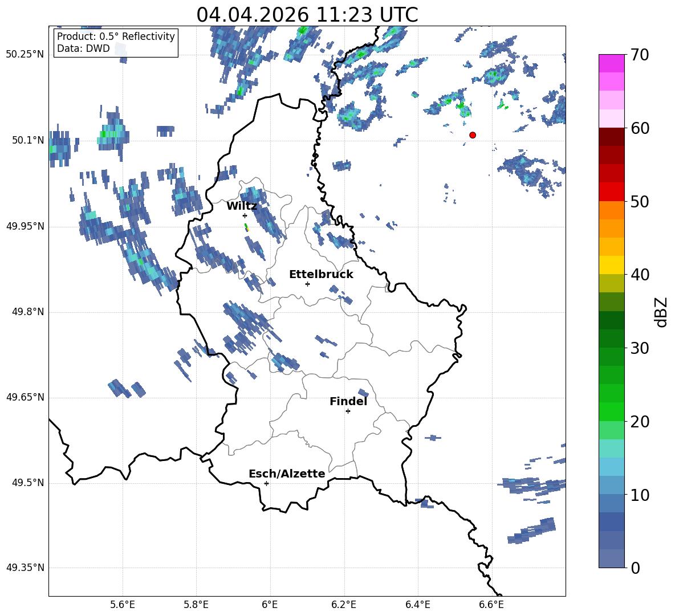Screen dimensions: 675x616
Task: Select the Ettelbruck city label
Action: tap(321, 274)
